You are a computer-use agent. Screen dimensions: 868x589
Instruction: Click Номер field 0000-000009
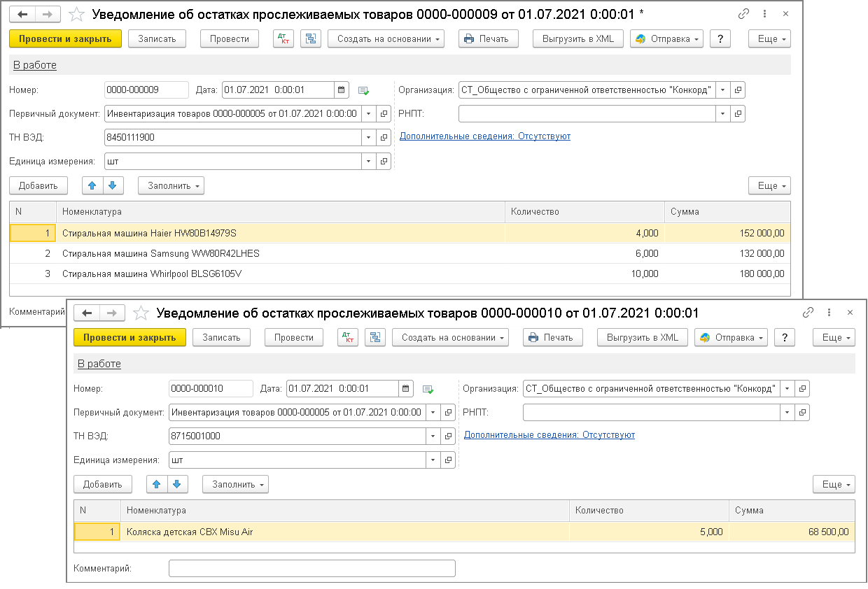pos(146,90)
